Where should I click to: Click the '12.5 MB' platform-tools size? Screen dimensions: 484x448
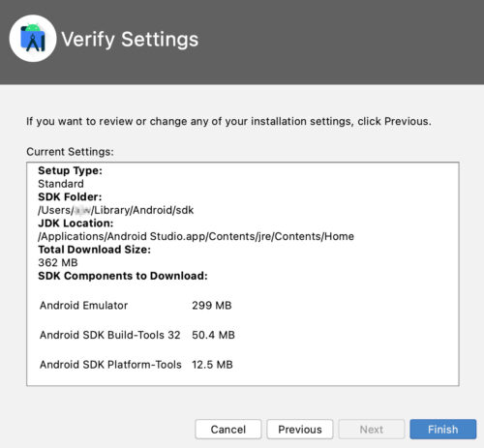tap(212, 365)
